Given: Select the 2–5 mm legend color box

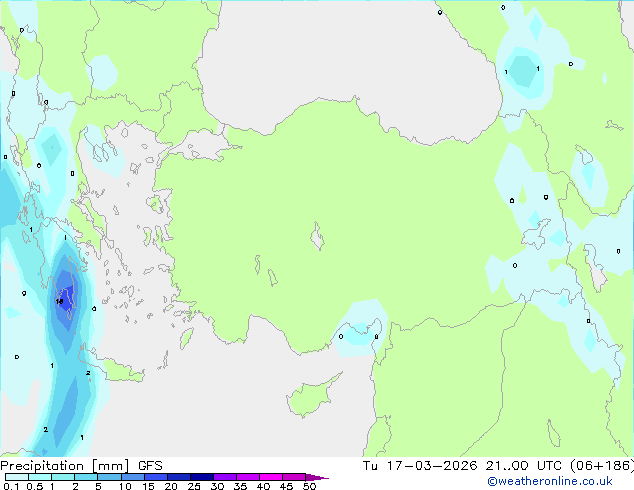Looking at the screenshot, I should [86, 477].
